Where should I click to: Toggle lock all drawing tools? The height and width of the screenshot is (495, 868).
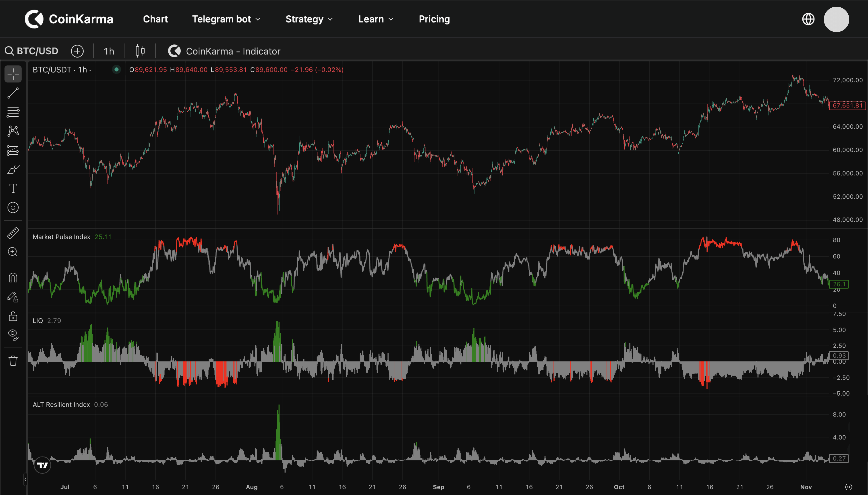[x=13, y=316]
